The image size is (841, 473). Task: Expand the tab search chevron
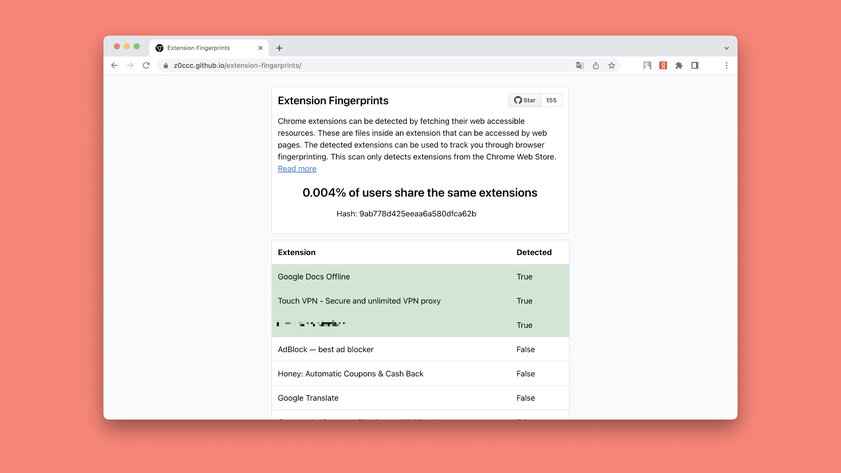726,48
